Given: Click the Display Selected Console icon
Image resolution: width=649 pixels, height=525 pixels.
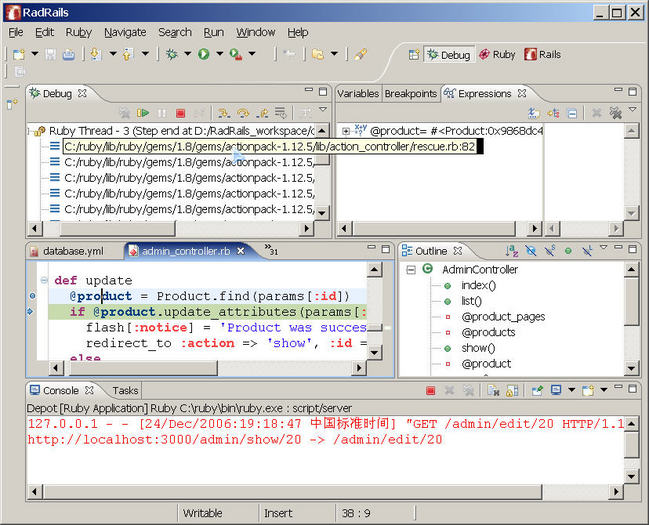Looking at the screenshot, I should (556, 390).
